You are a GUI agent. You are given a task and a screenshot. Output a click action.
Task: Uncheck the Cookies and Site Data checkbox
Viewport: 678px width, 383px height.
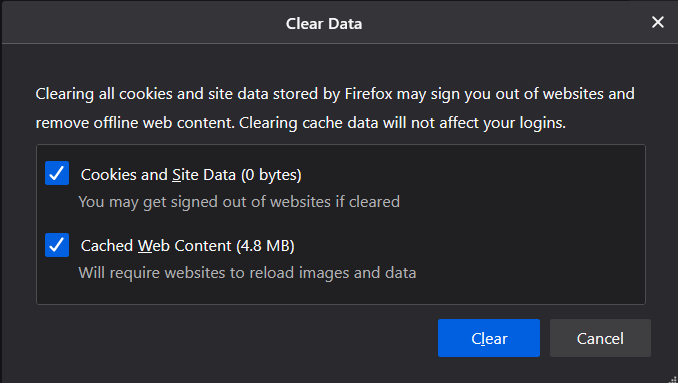(57, 173)
